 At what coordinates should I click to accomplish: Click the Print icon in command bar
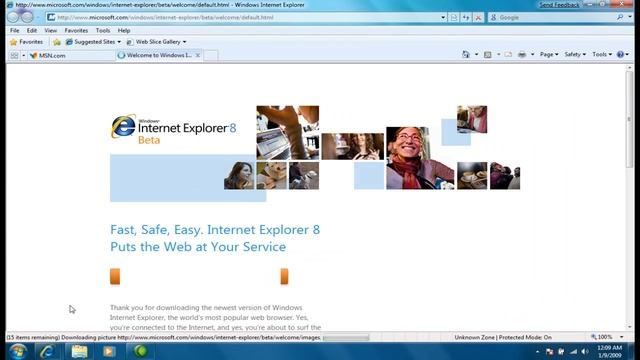(522, 54)
